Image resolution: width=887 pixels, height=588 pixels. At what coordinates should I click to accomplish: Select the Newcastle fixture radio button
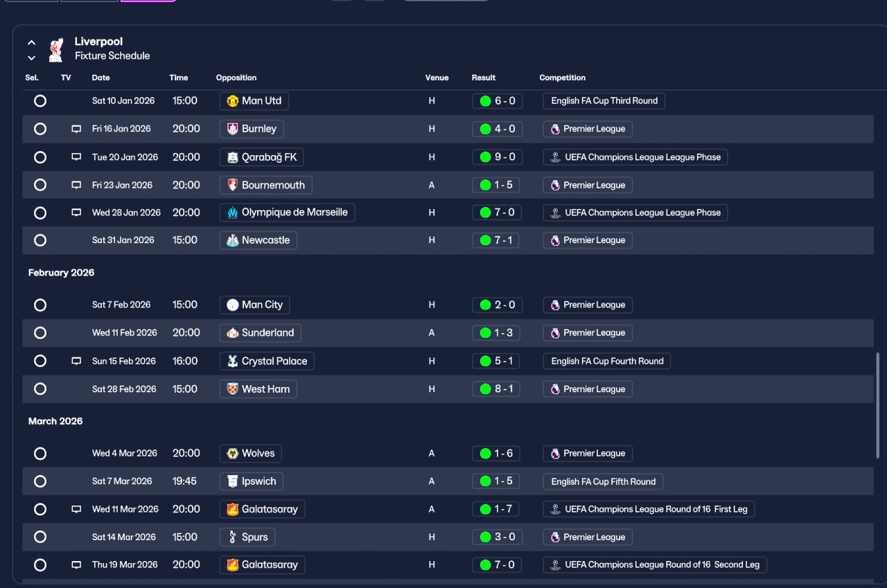tap(40, 240)
